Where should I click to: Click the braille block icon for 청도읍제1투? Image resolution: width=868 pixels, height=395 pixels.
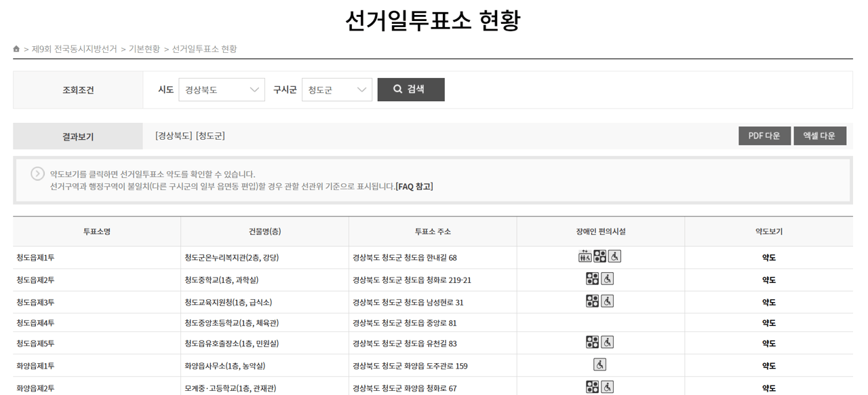point(600,256)
